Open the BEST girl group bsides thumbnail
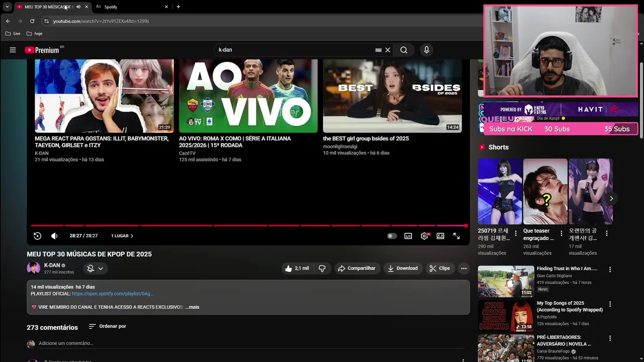 392,96
